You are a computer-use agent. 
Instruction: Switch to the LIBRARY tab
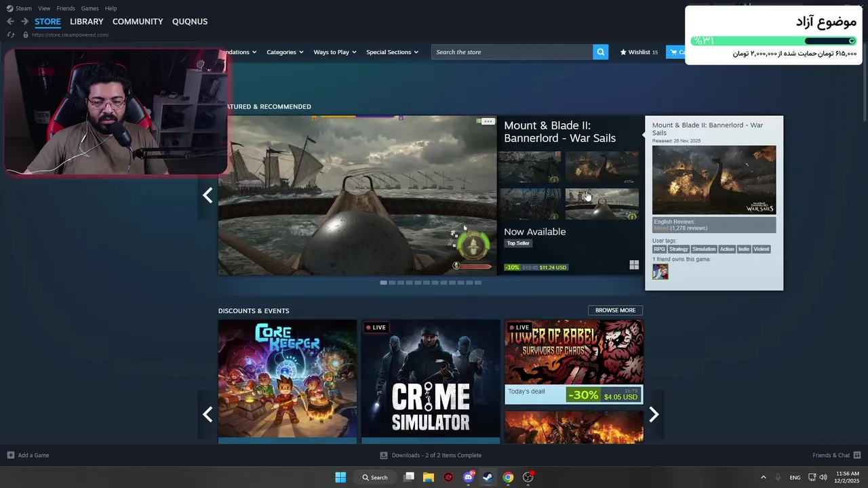(x=86, y=22)
